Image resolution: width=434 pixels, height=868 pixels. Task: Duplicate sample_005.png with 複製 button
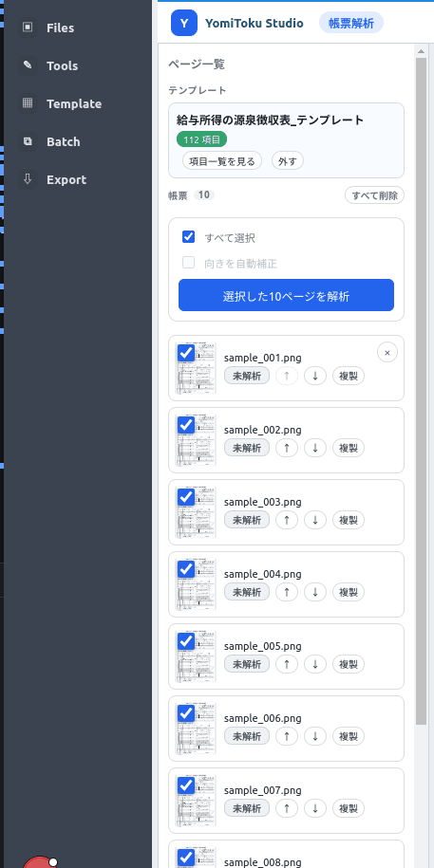349,664
